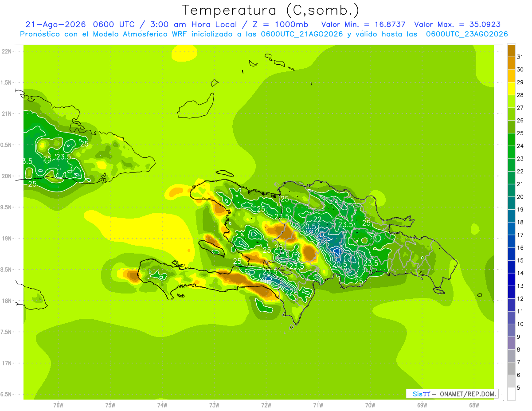Pick the green swatch between 24 and 25
The height and width of the screenshot is (411, 532).
(511, 139)
